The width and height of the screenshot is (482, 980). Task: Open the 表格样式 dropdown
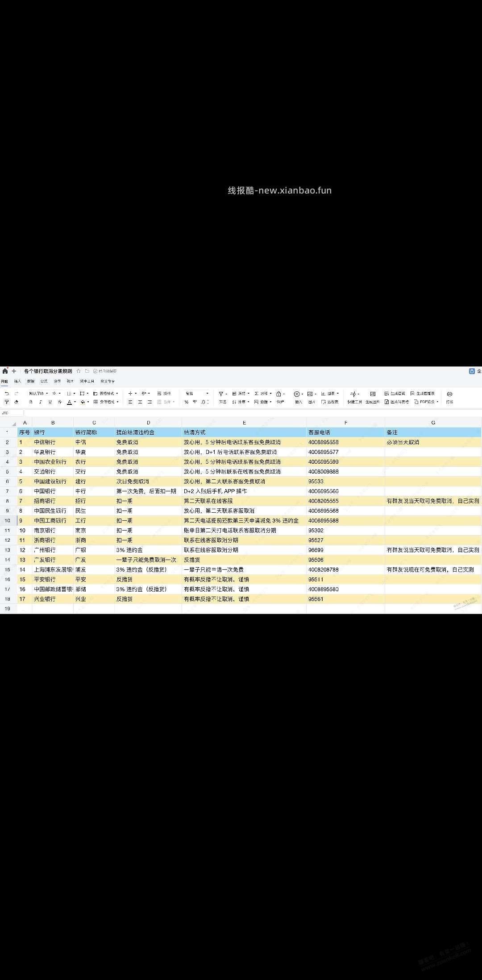[106, 394]
